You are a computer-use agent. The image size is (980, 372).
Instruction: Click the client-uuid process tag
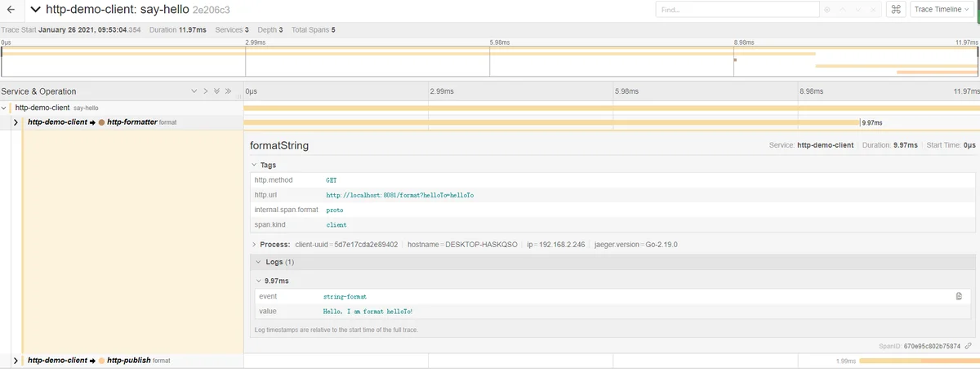pyautogui.click(x=346, y=244)
